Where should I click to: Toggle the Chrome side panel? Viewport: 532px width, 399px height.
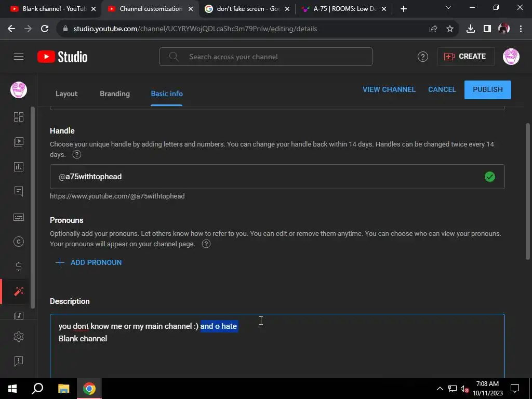(x=487, y=29)
